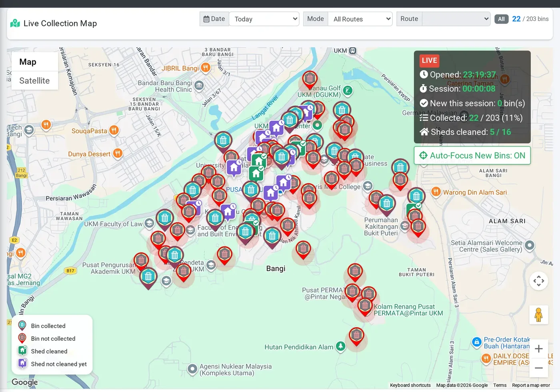
Task: Click the Agensi Nuklear Malaysia pin
Action: [x=192, y=368]
